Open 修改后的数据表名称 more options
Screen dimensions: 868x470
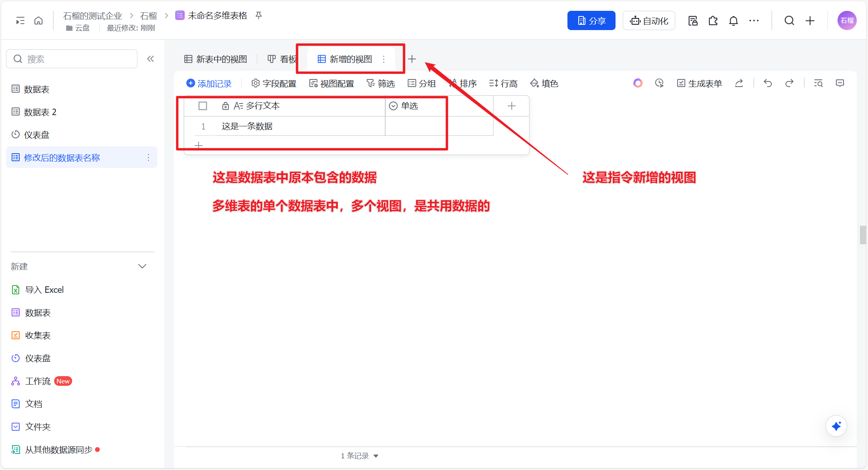[148, 158]
